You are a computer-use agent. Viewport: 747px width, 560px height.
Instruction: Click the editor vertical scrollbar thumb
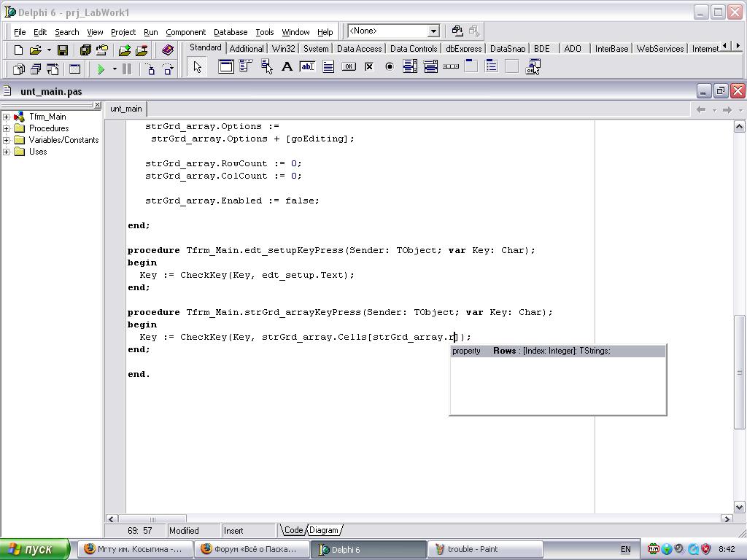pyautogui.click(x=739, y=372)
